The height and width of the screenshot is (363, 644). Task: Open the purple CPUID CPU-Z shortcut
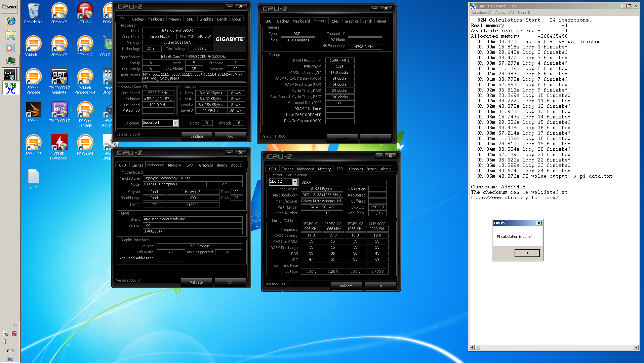coord(59,112)
